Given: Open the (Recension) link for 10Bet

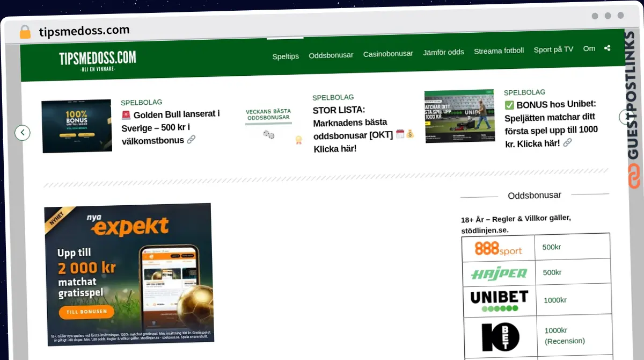Looking at the screenshot, I should [x=565, y=341].
